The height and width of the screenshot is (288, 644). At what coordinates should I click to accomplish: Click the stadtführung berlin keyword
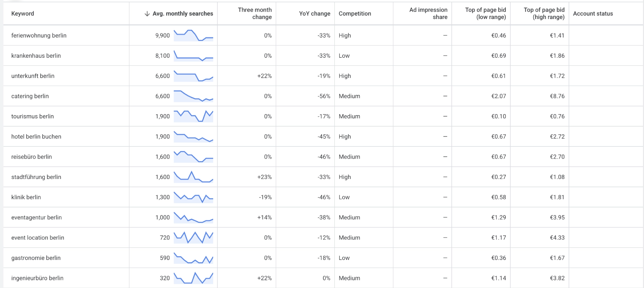pos(36,177)
